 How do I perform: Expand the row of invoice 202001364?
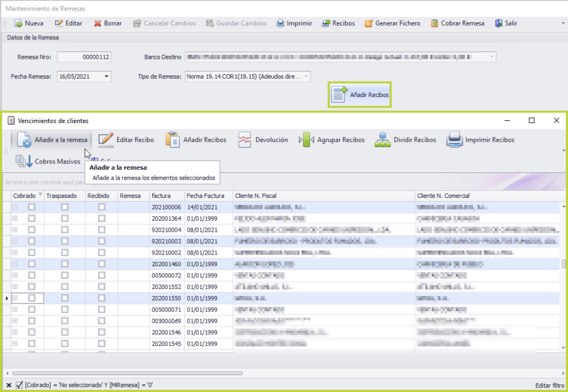coord(15,218)
